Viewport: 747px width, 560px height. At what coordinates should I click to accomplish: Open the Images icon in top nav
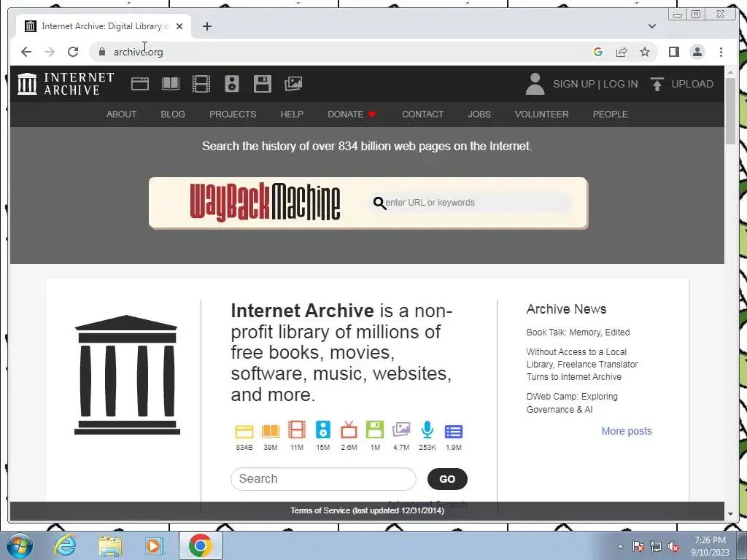coord(293,84)
